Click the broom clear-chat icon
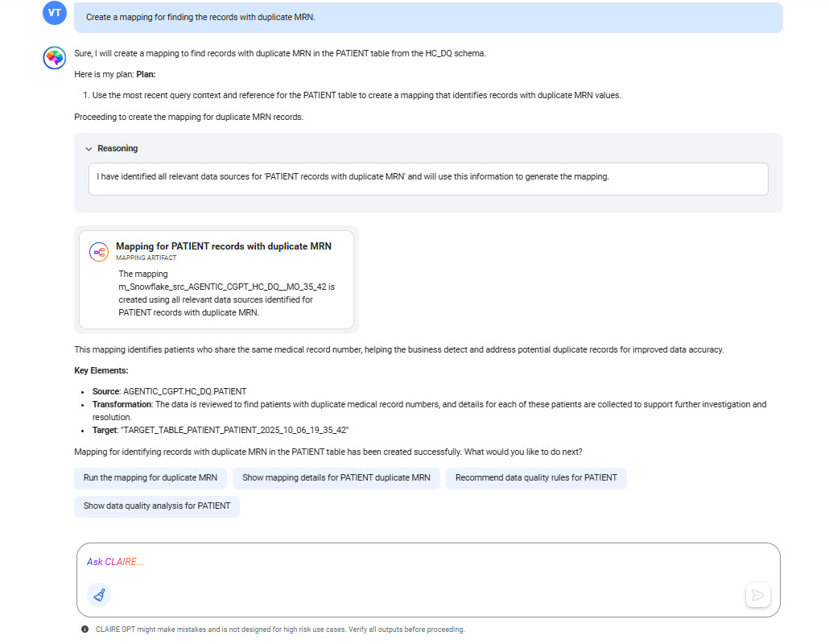Viewport: 829px width, 644px height. [x=99, y=595]
